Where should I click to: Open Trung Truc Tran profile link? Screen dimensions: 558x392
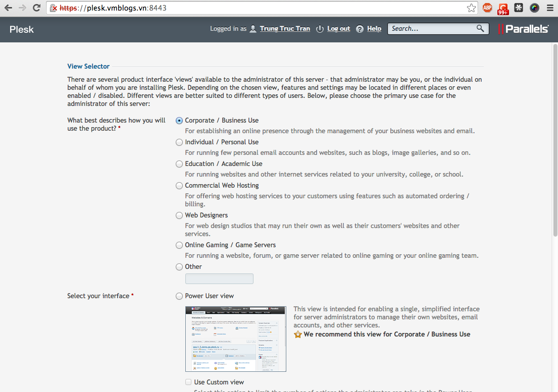pyautogui.click(x=285, y=29)
